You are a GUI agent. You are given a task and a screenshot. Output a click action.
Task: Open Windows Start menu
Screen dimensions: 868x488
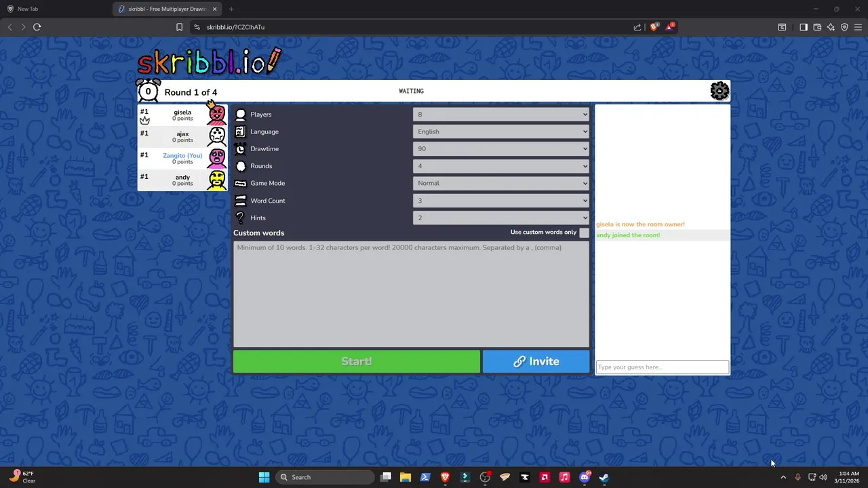click(264, 477)
